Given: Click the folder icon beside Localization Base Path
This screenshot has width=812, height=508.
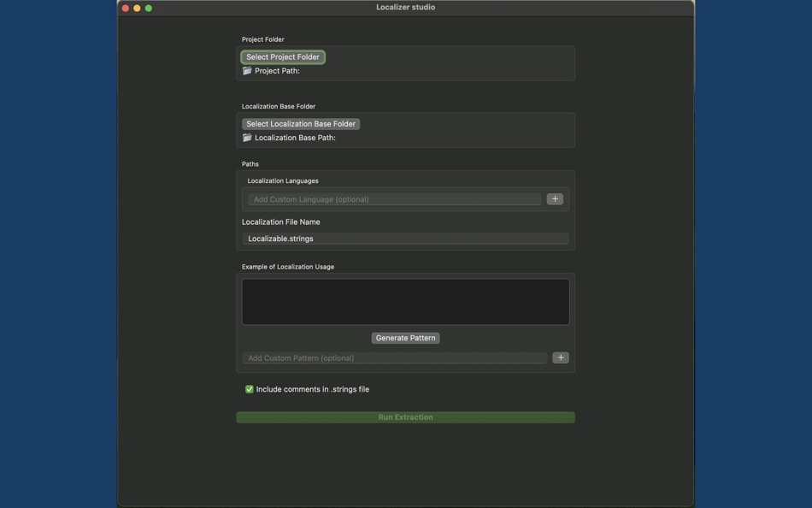Looking at the screenshot, I should point(246,137).
